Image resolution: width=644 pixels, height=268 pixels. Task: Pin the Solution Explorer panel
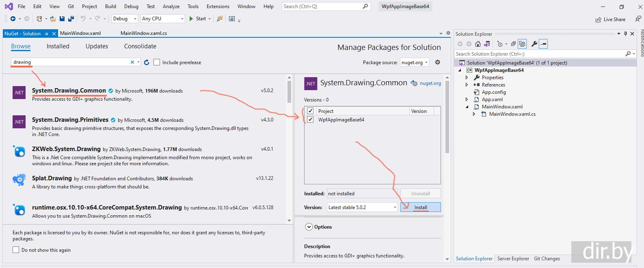tap(625, 34)
